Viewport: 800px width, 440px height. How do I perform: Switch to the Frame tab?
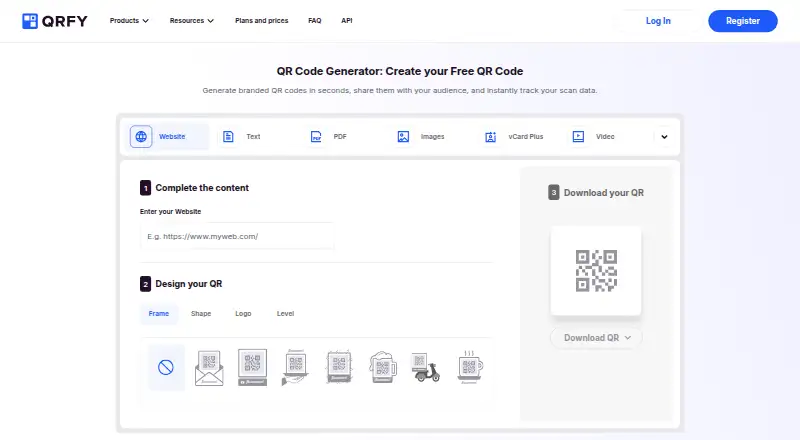pyautogui.click(x=159, y=314)
